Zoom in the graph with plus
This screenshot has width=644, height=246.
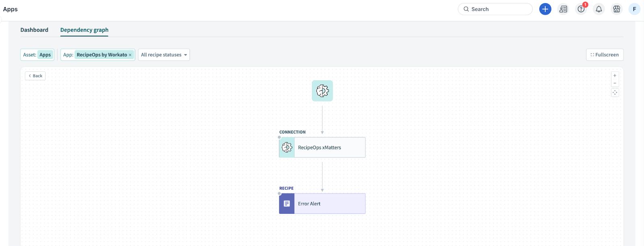click(x=615, y=75)
